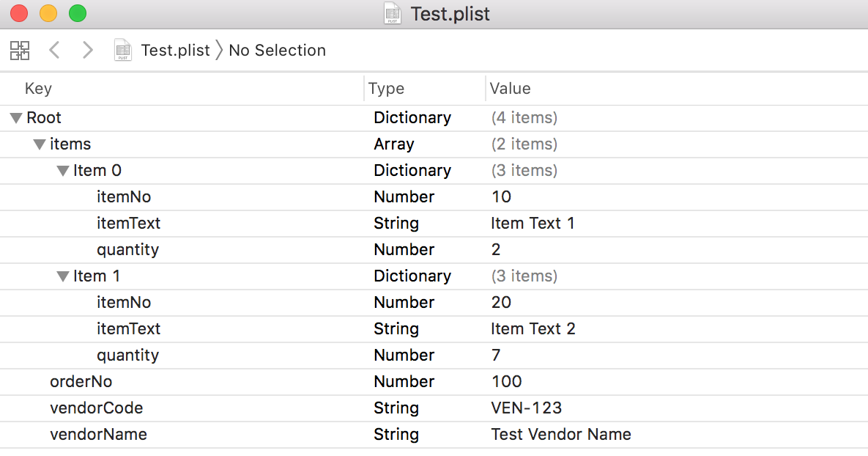Image resolution: width=868 pixels, height=456 pixels.
Task: Select Test.plist in the breadcrumb bar
Action: point(175,51)
